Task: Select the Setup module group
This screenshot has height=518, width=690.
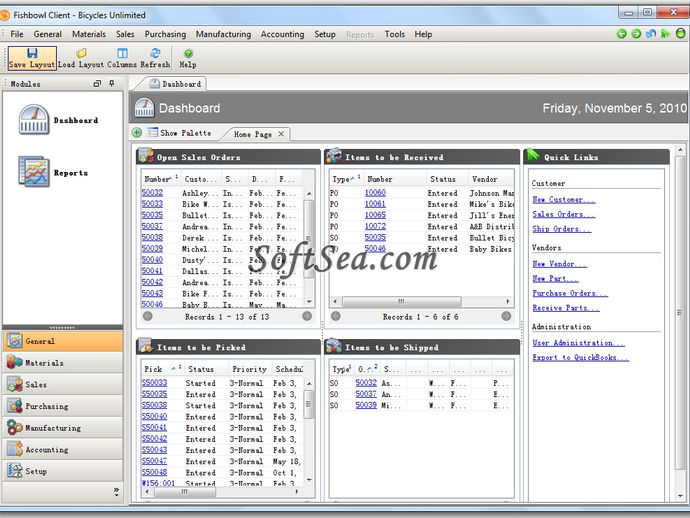Action: (62, 471)
